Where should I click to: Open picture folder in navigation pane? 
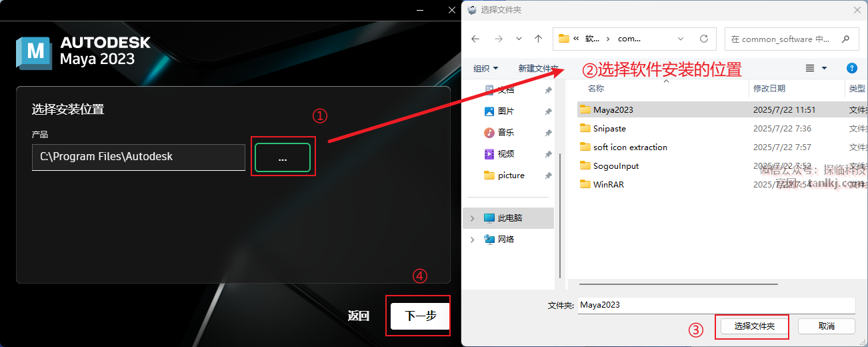coord(511,176)
